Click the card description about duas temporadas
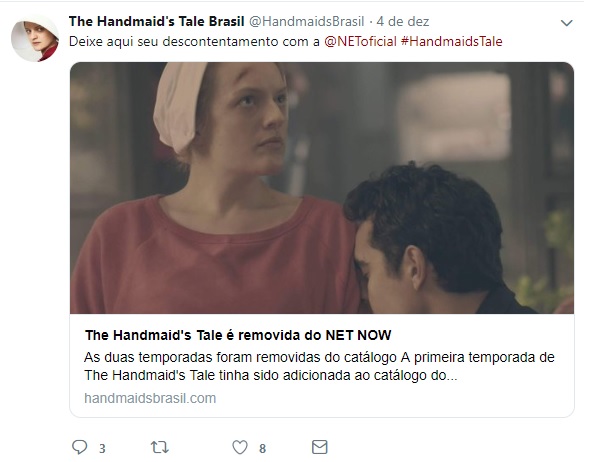Screen dimensions: 592x462 319,366
